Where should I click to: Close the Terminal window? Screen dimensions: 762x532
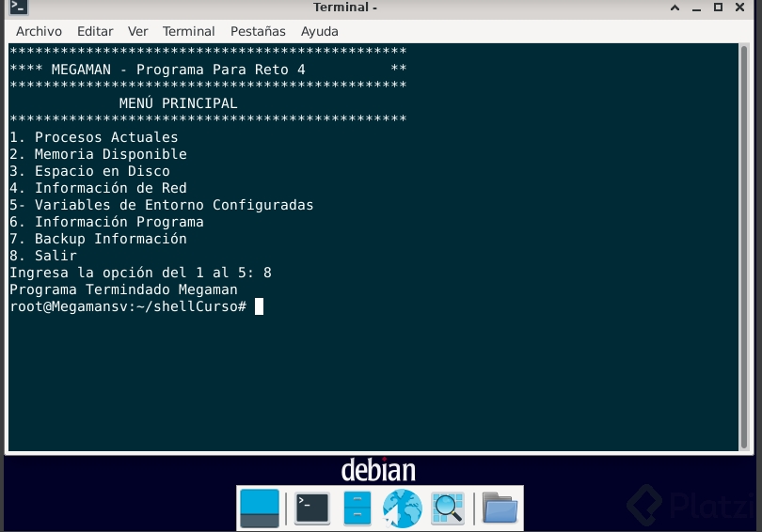tap(739, 7)
